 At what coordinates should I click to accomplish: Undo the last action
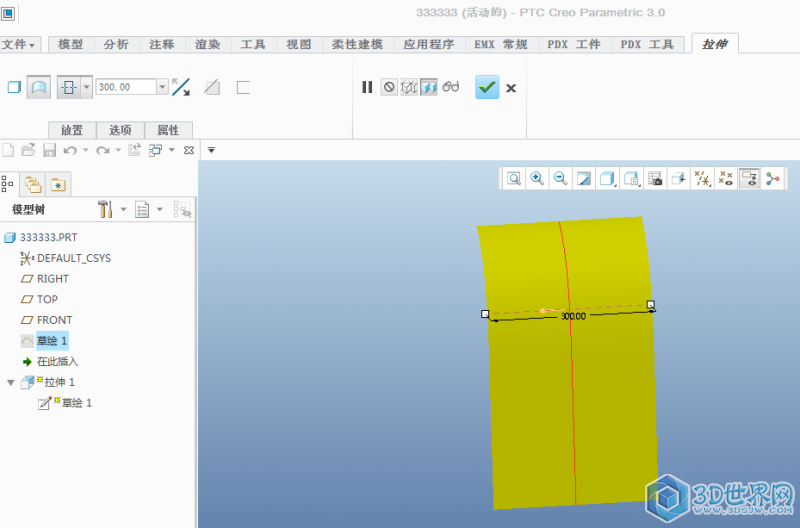(70, 150)
